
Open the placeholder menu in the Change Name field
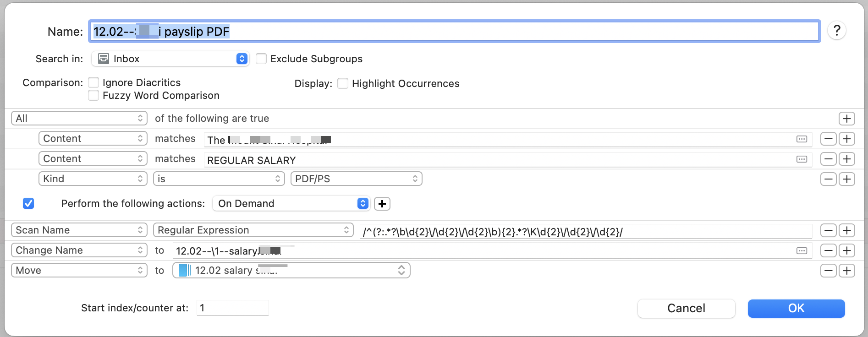pos(802,250)
